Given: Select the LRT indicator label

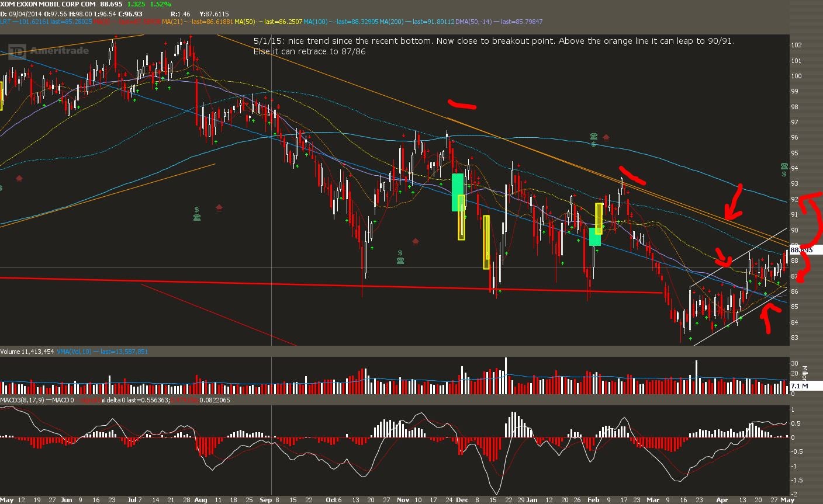Looking at the screenshot, I should pos(5,22).
